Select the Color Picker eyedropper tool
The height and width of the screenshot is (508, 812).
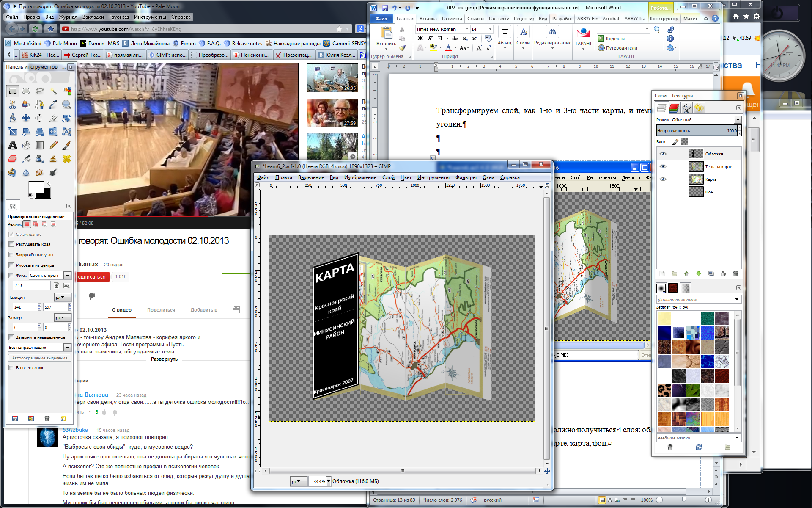53,104
